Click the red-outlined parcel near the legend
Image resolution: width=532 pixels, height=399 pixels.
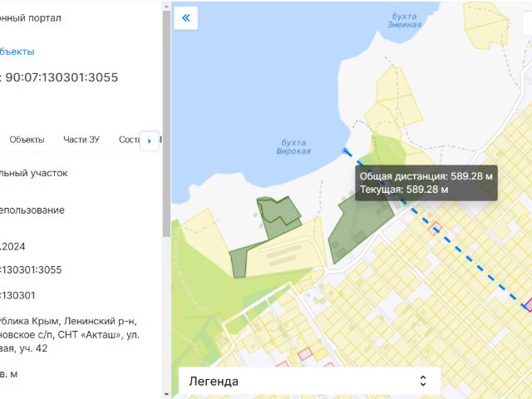click(x=305, y=354)
